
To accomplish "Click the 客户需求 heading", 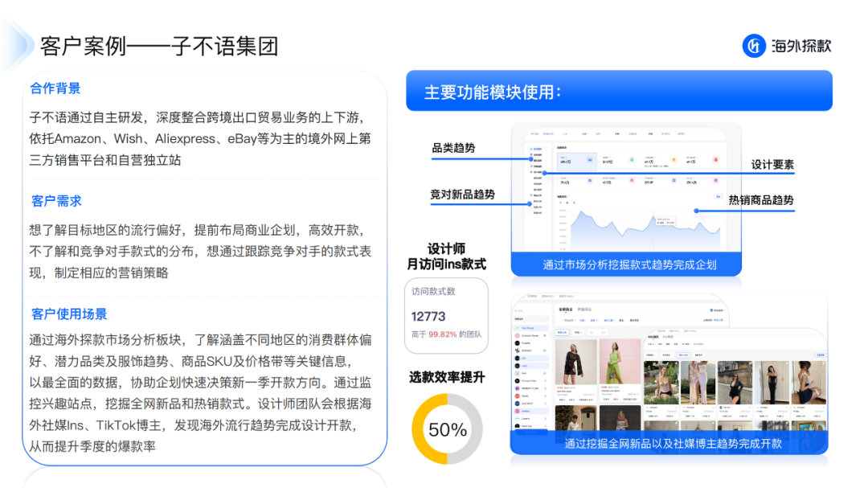I will pos(56,201).
